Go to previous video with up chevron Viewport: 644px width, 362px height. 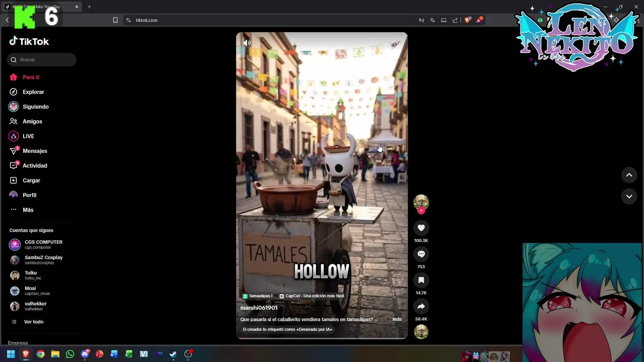[x=629, y=175]
